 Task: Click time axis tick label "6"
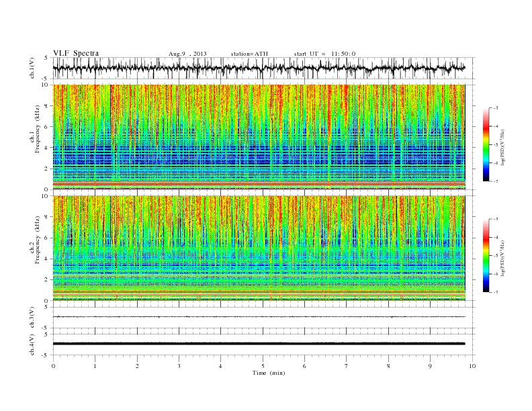pos(304,366)
